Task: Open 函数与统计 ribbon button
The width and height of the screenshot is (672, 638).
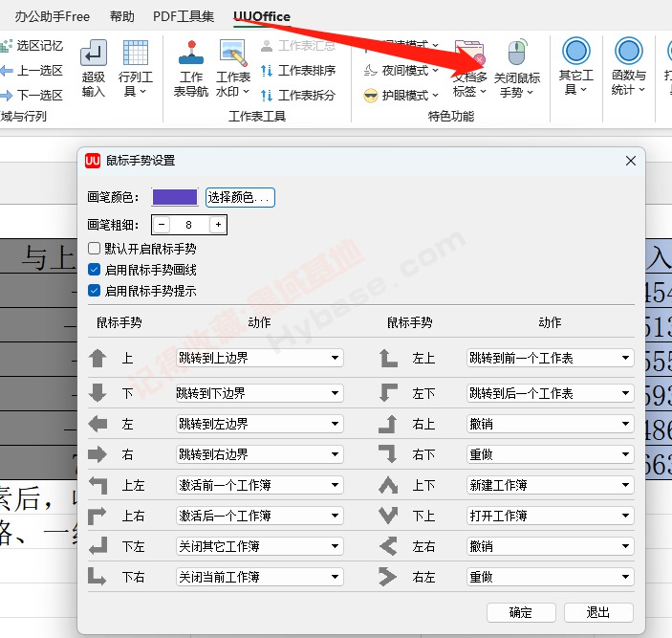Action: tap(629, 66)
